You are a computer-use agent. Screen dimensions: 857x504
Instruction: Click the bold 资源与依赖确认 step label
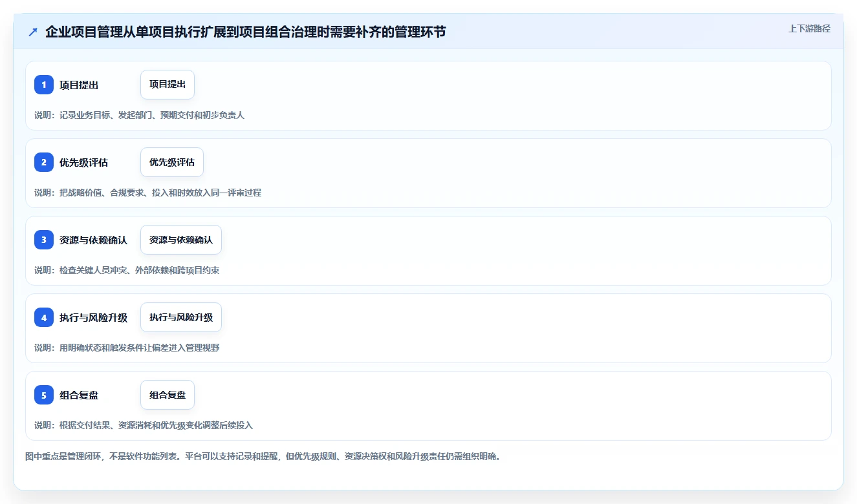click(93, 240)
